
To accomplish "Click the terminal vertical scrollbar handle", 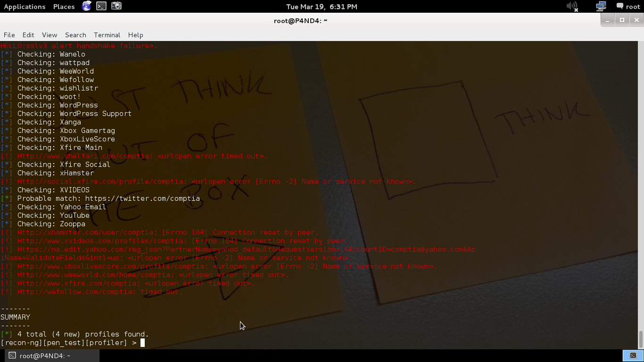I will coord(641,338).
